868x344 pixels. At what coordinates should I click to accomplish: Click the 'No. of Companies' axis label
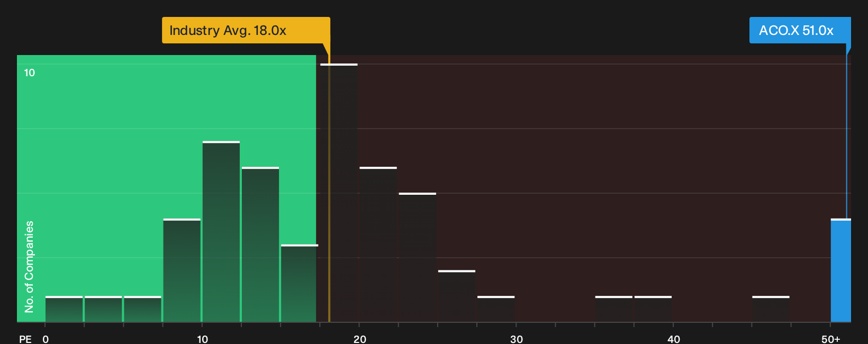[29, 266]
